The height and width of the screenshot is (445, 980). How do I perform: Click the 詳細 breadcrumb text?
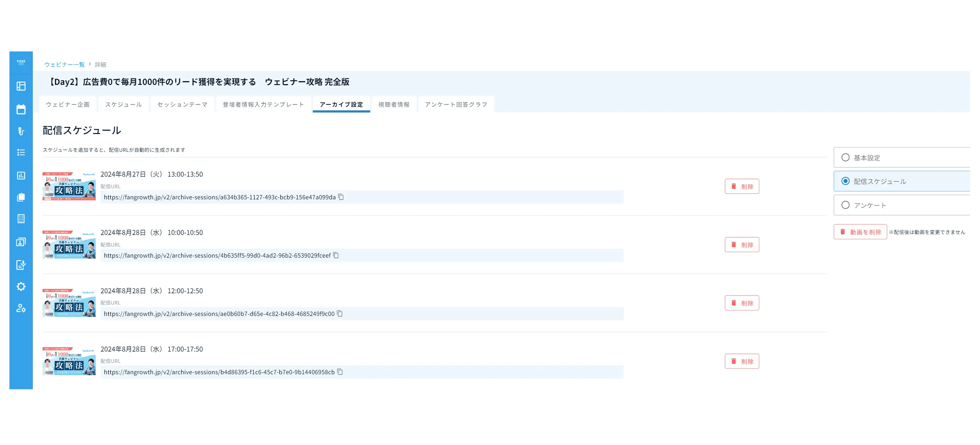coord(101,65)
